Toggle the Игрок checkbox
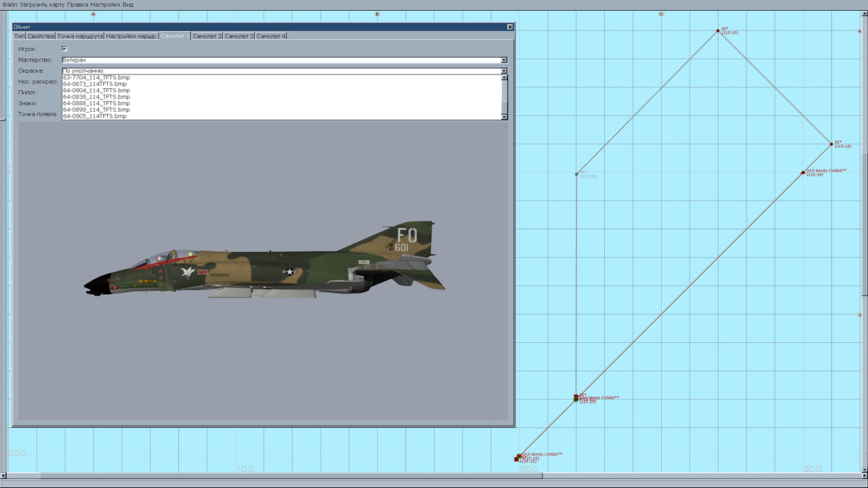The width and height of the screenshot is (868, 488). point(64,49)
